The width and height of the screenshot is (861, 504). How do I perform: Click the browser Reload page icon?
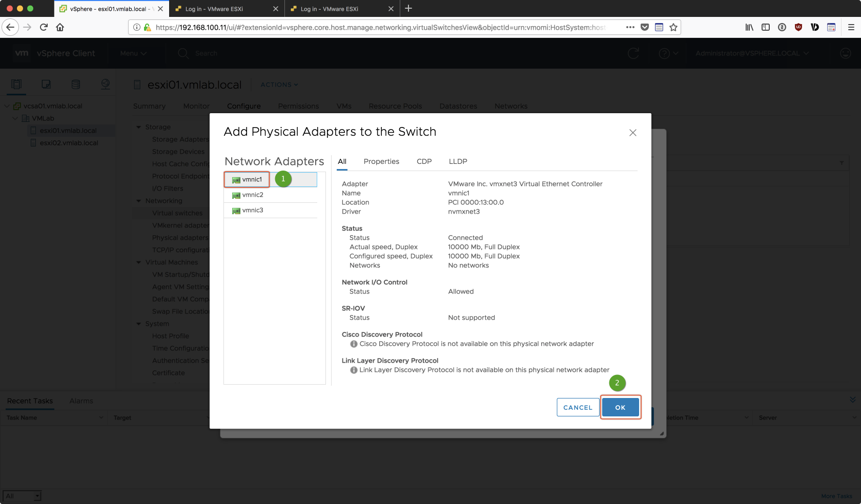click(x=44, y=27)
